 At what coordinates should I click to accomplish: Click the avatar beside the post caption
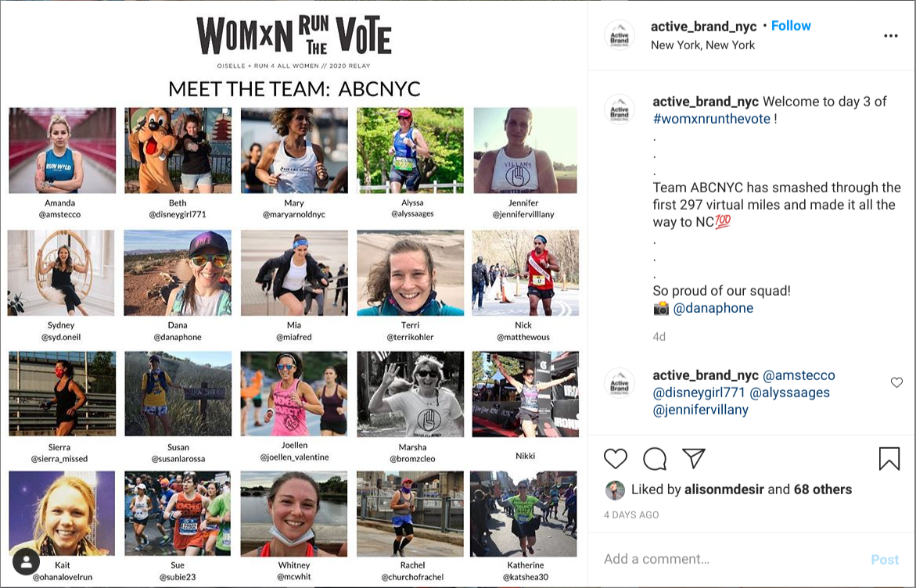(x=620, y=109)
